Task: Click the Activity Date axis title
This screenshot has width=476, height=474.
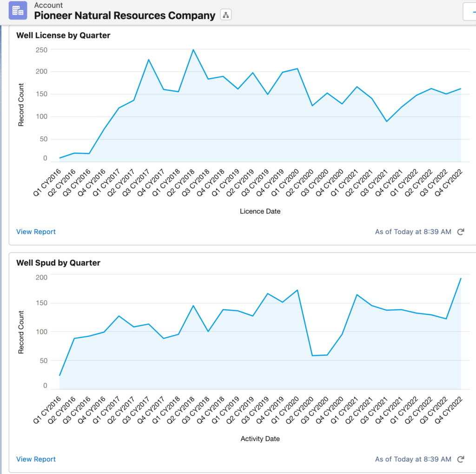Action: pyautogui.click(x=260, y=439)
